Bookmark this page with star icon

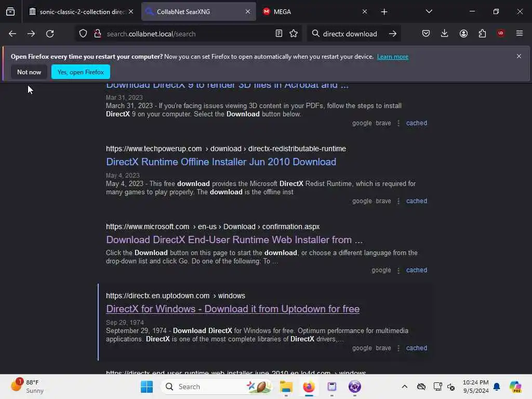(294, 34)
